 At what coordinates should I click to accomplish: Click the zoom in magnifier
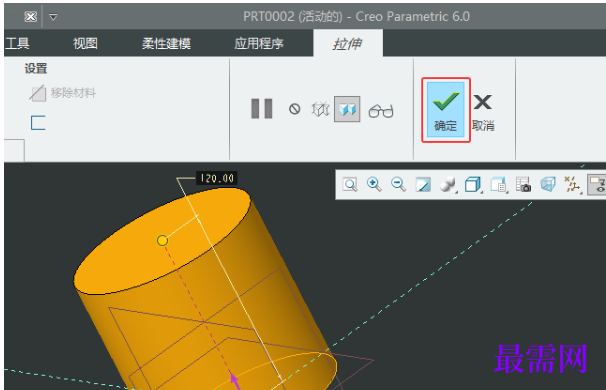coord(374,184)
